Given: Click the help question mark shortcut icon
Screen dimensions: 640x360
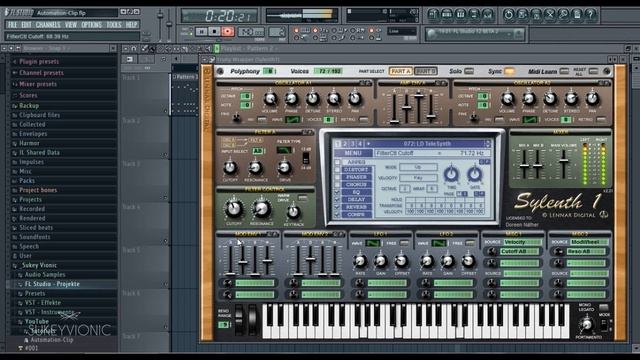Looking at the screenshot, I should coord(590,15).
